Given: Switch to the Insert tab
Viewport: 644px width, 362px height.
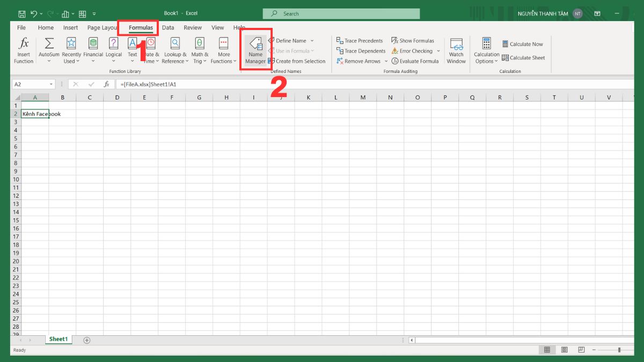Looking at the screenshot, I should coord(70,27).
